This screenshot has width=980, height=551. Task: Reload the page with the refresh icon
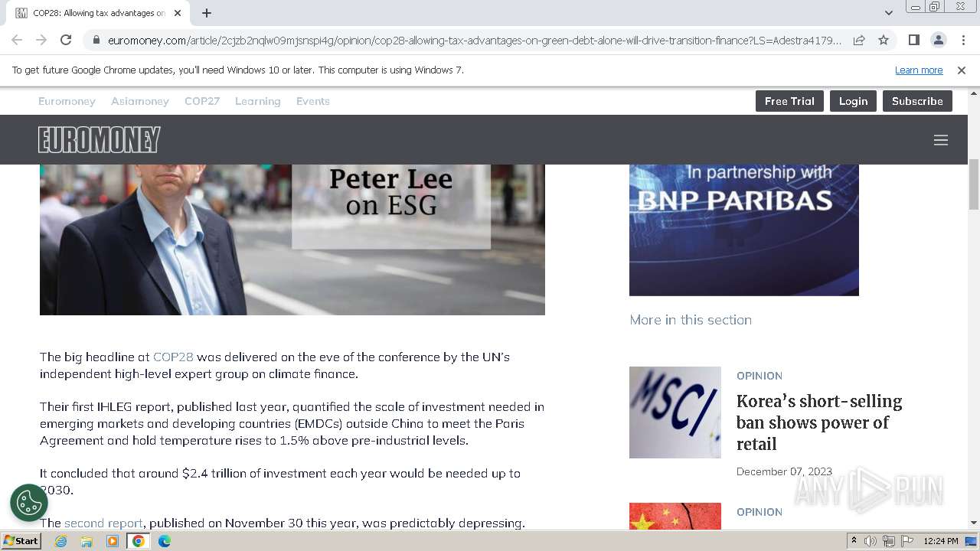pos(66,40)
